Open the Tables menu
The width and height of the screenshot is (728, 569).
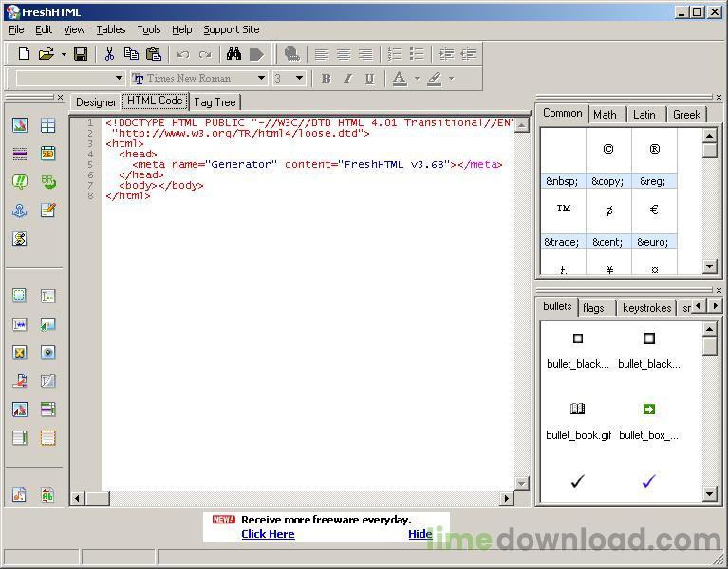pyautogui.click(x=111, y=29)
